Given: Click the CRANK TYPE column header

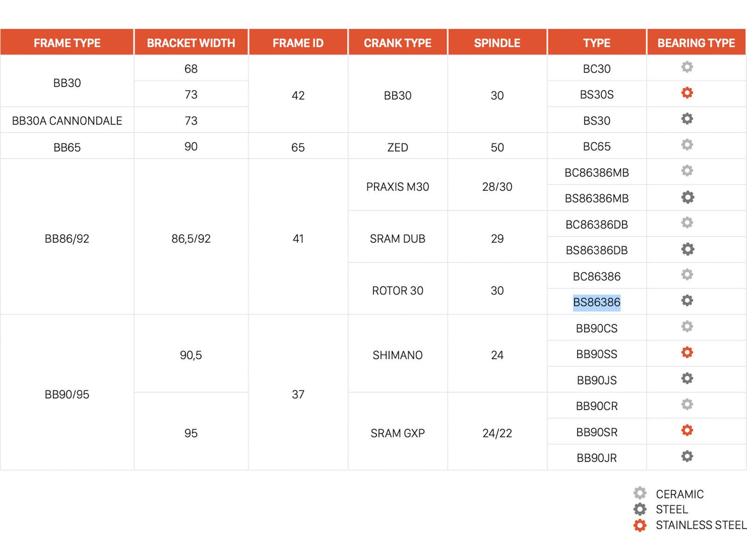Looking at the screenshot, I should click(x=398, y=42).
